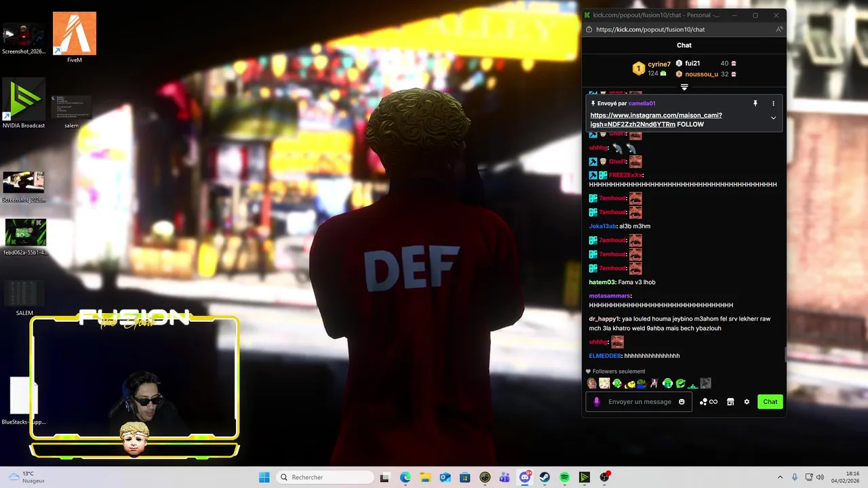Open camelia01 profile in pinned message
Screen dimensions: 868x488
(642, 104)
